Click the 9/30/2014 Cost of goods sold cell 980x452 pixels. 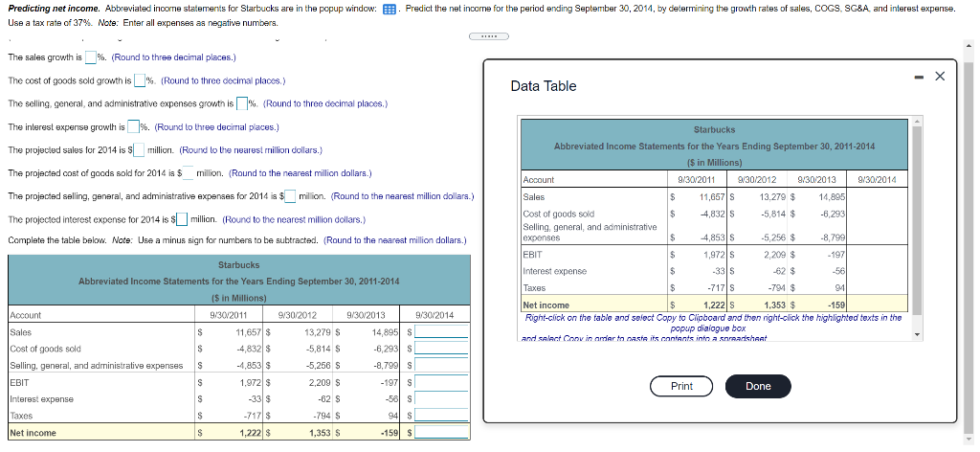[441, 349]
